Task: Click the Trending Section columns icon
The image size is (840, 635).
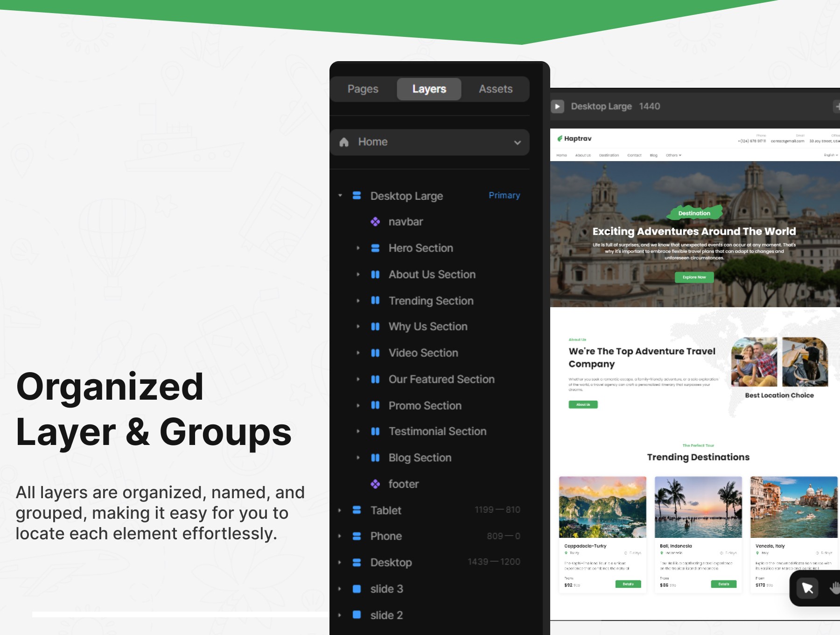Action: tap(375, 300)
